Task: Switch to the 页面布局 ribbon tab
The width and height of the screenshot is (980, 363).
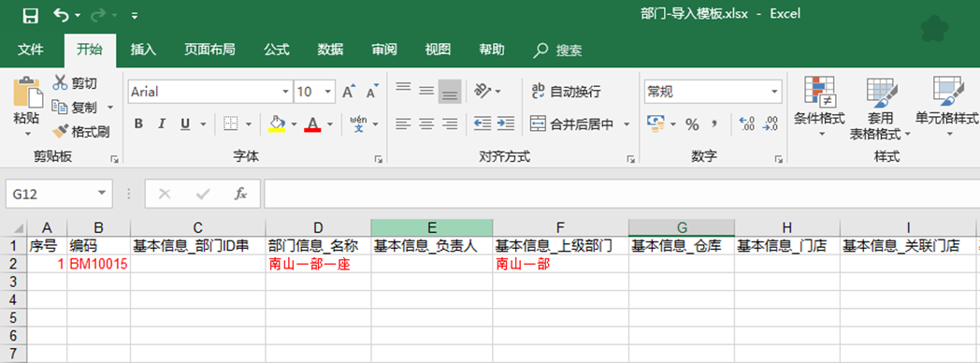Action: click(x=209, y=50)
